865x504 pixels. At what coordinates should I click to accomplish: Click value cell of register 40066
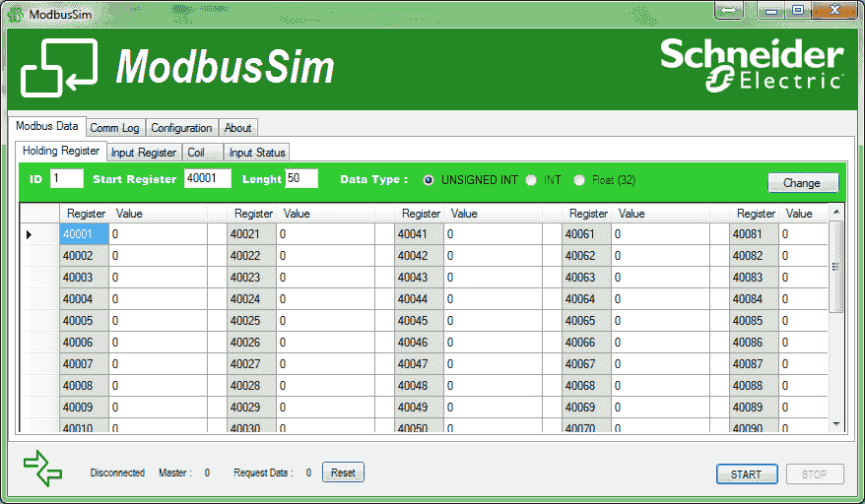click(x=661, y=343)
